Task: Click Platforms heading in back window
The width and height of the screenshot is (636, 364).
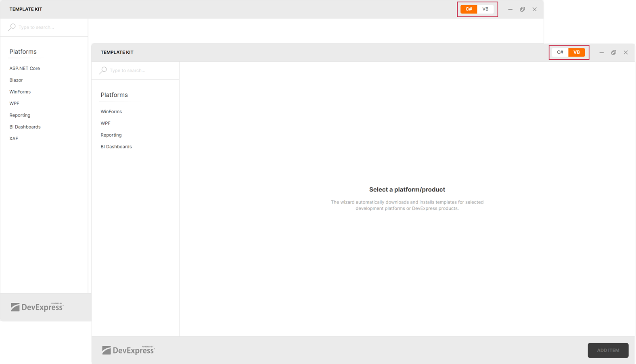Action: pyautogui.click(x=23, y=52)
